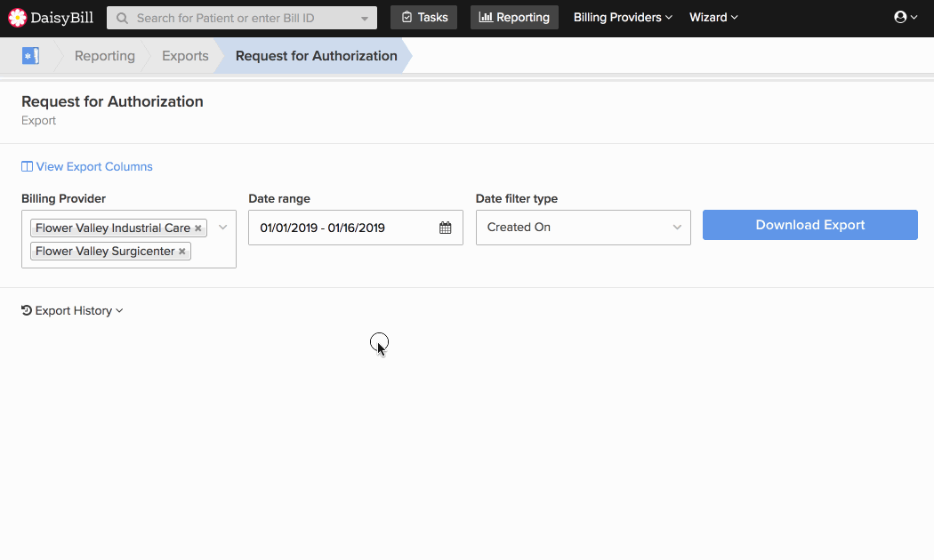Viewport: 934px width, 560px height.
Task: Remove Flower Valley Industrial Care tag
Action: tap(198, 228)
